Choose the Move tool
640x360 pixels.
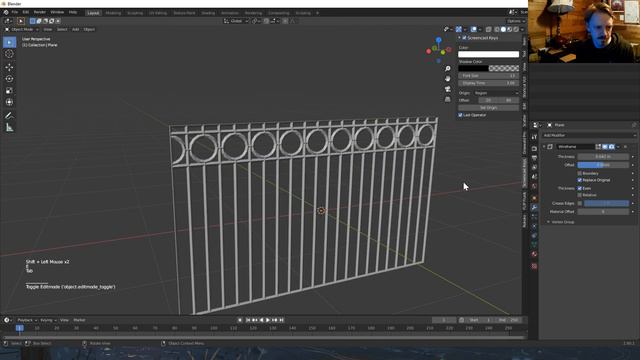[x=9, y=67]
